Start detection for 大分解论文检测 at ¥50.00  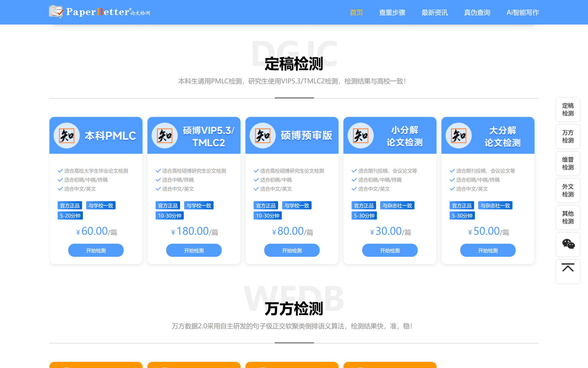(x=488, y=250)
